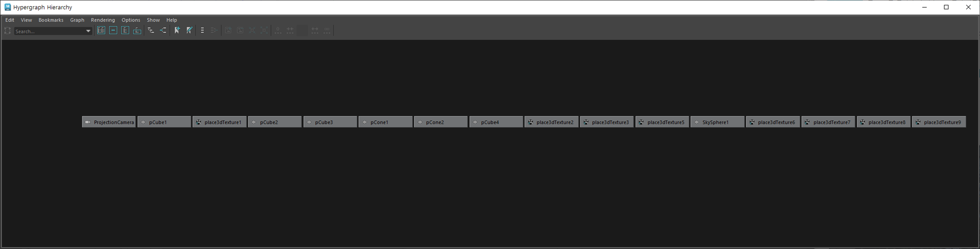Select the place3dTexture2 node
The width and height of the screenshot is (980, 249).
(x=551, y=122)
